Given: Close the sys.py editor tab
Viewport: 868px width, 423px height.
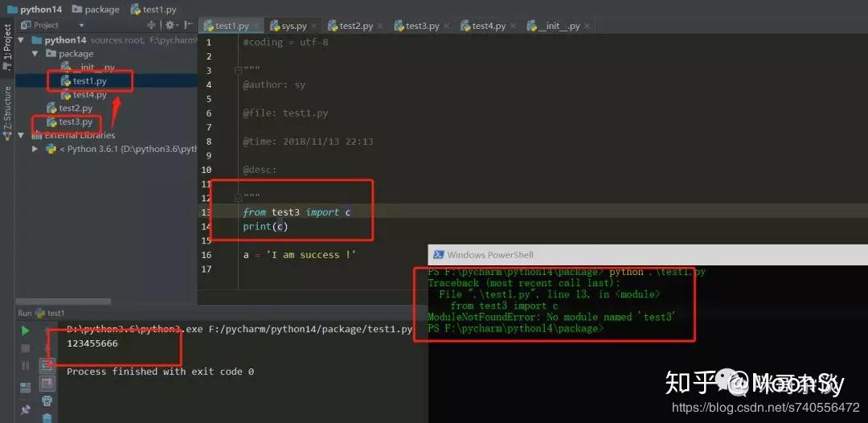Looking at the screenshot, I should click(x=313, y=26).
